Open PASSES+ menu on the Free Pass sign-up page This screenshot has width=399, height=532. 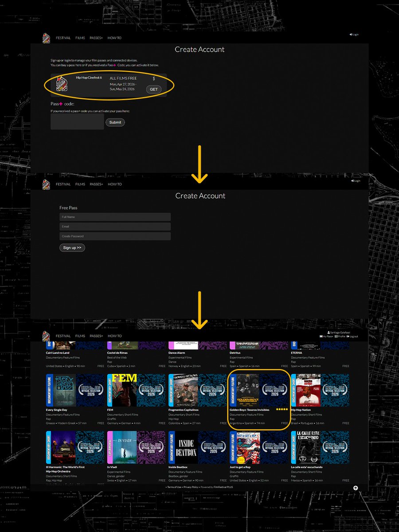tap(96, 184)
